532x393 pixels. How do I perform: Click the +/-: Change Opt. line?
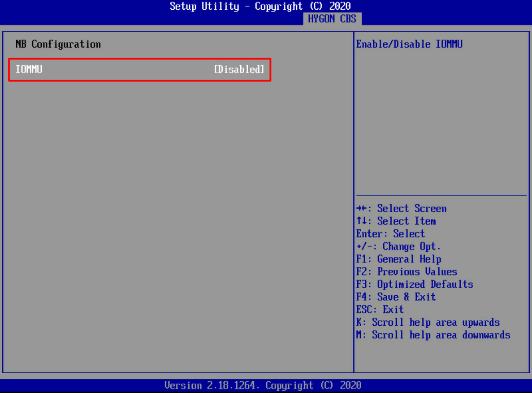(399, 246)
